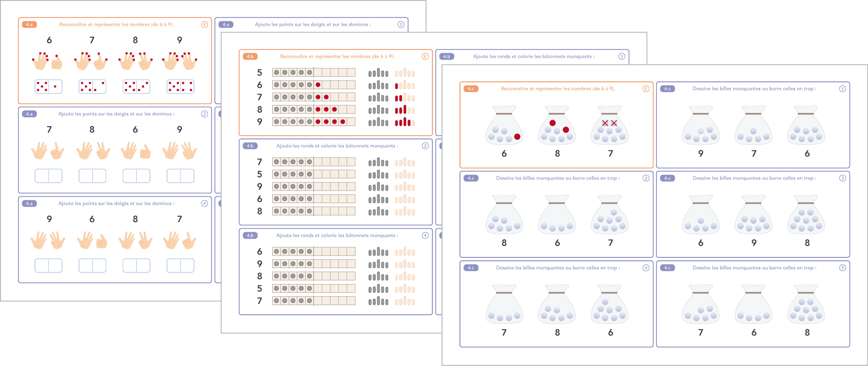Click the title 'Ajoute les points' in 4.a exercise 2

[116, 114]
